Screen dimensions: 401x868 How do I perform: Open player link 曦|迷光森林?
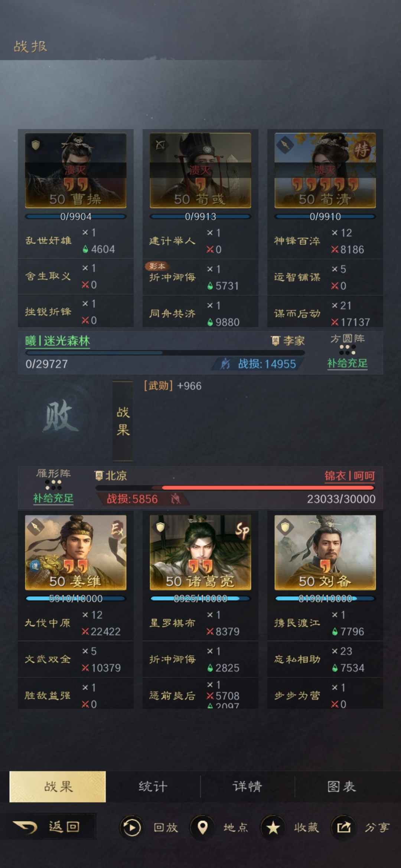click(x=58, y=341)
